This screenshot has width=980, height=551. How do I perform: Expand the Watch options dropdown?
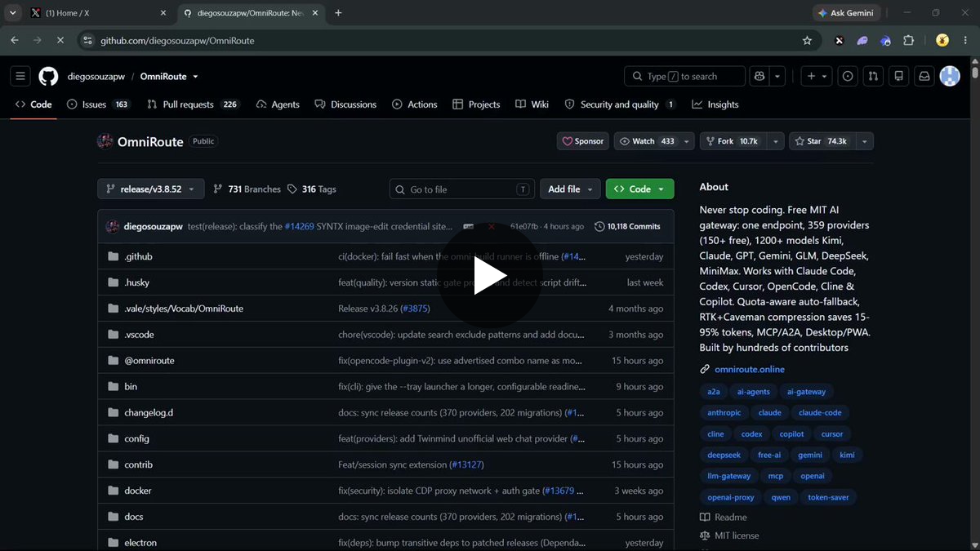[687, 141]
